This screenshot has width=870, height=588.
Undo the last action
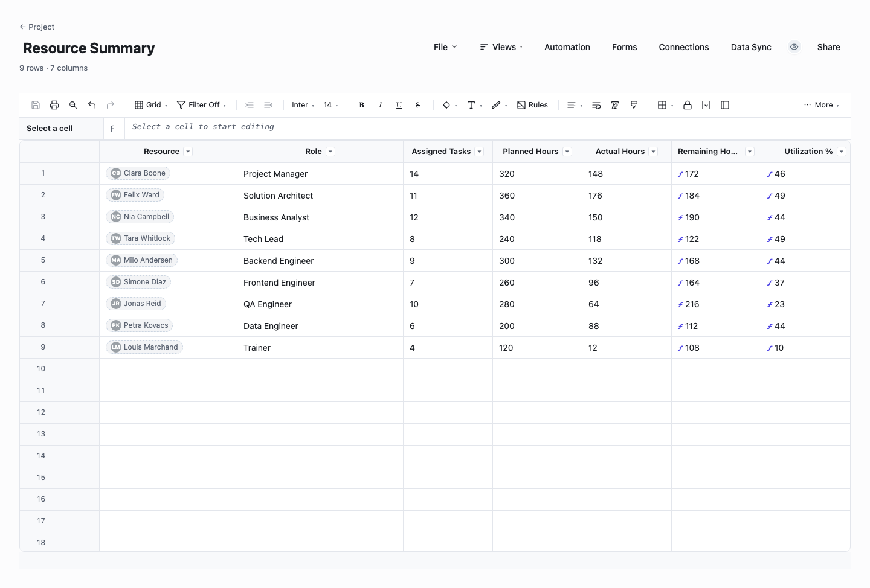92,105
